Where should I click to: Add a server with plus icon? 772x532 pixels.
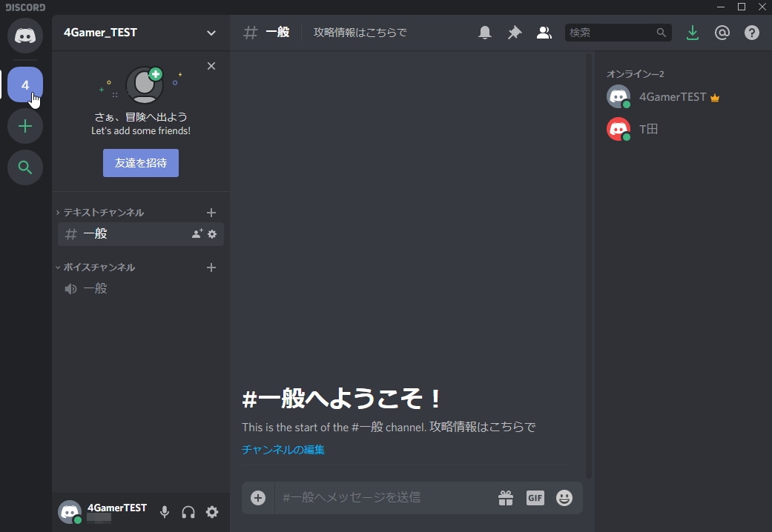point(25,126)
